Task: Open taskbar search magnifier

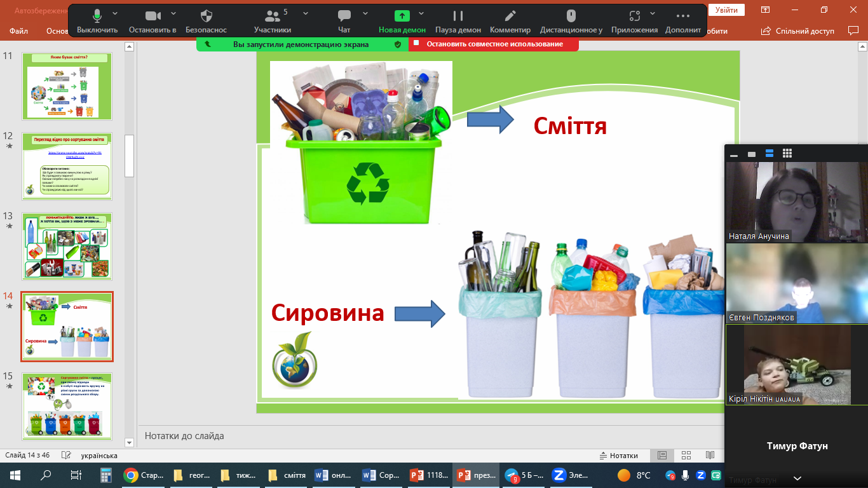Action: (46, 475)
